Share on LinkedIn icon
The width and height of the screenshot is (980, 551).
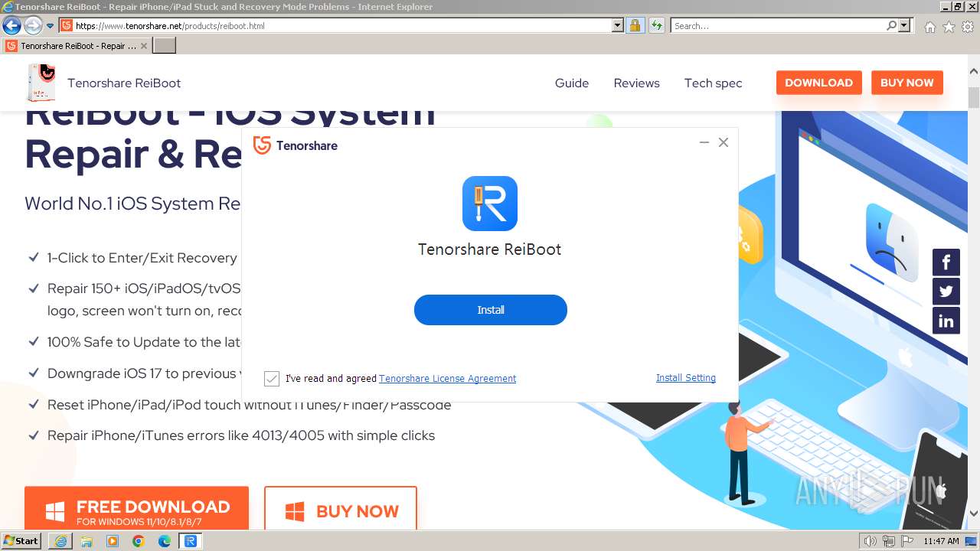click(946, 321)
